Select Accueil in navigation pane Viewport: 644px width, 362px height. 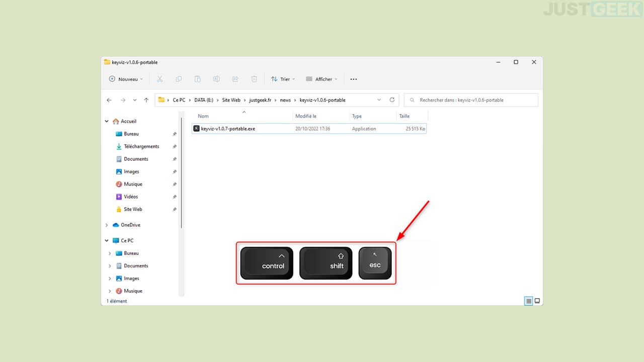point(128,121)
